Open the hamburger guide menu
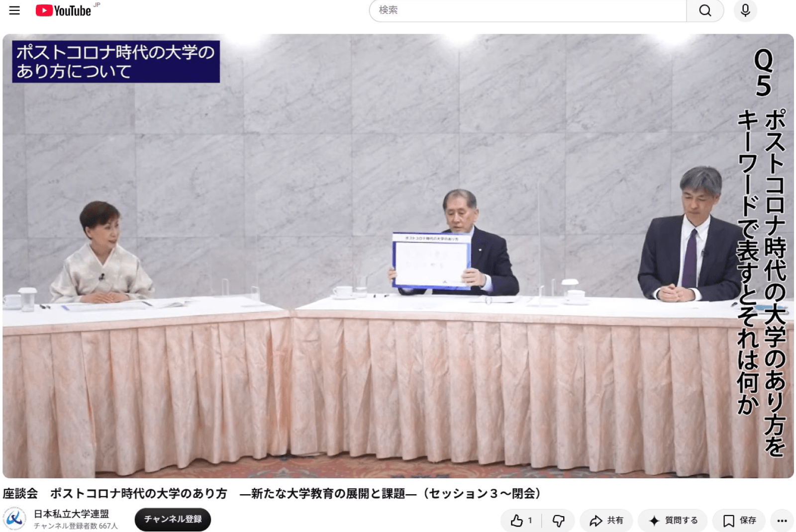This screenshot has width=796, height=532. click(x=14, y=10)
